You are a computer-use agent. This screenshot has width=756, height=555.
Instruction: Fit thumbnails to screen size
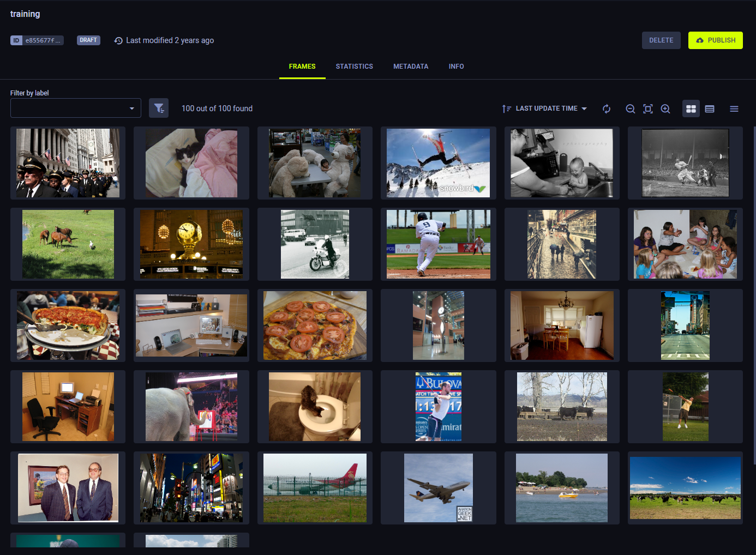[648, 108]
